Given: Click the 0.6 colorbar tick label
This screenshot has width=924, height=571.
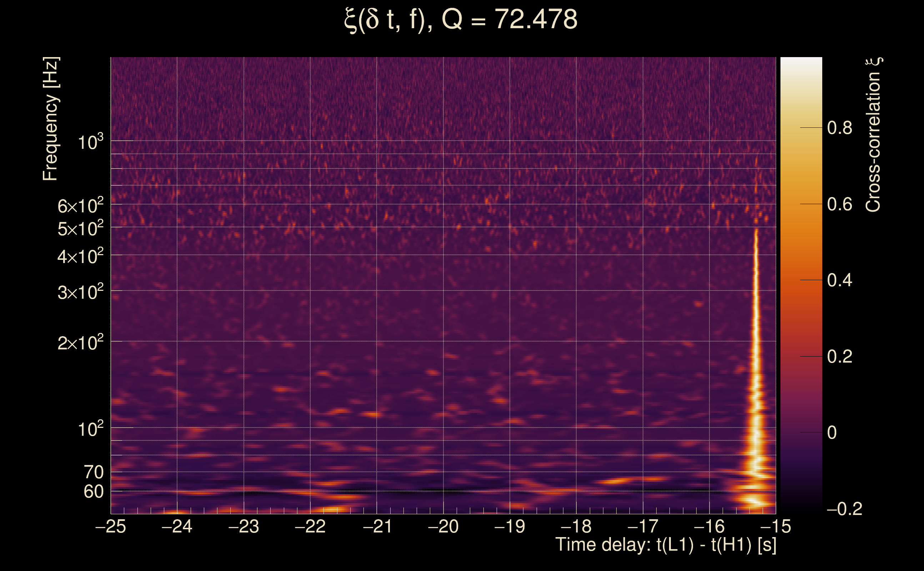Looking at the screenshot, I should click(x=839, y=204).
